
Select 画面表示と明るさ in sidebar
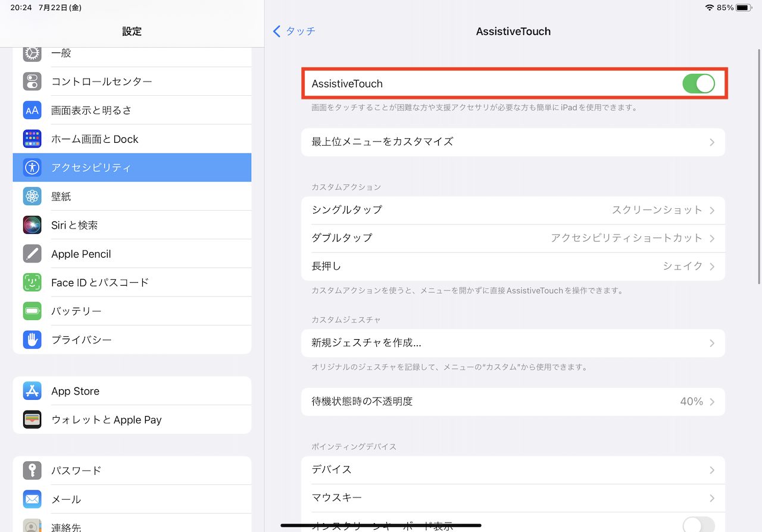point(132,110)
